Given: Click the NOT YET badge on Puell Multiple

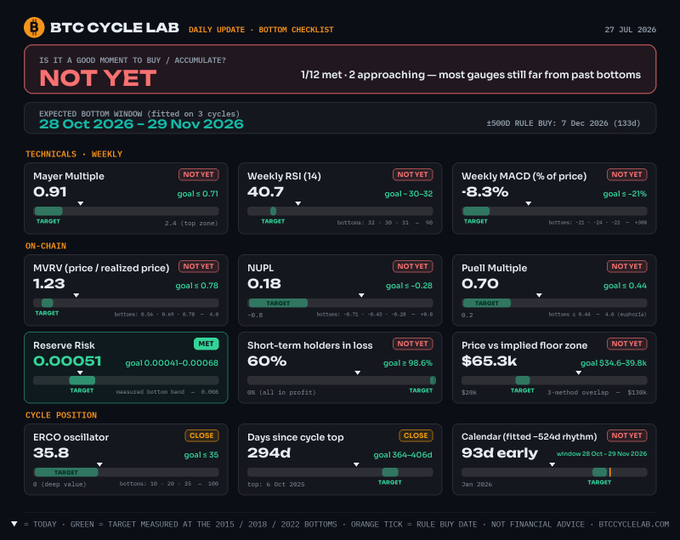Looking at the screenshot, I should [x=627, y=266].
